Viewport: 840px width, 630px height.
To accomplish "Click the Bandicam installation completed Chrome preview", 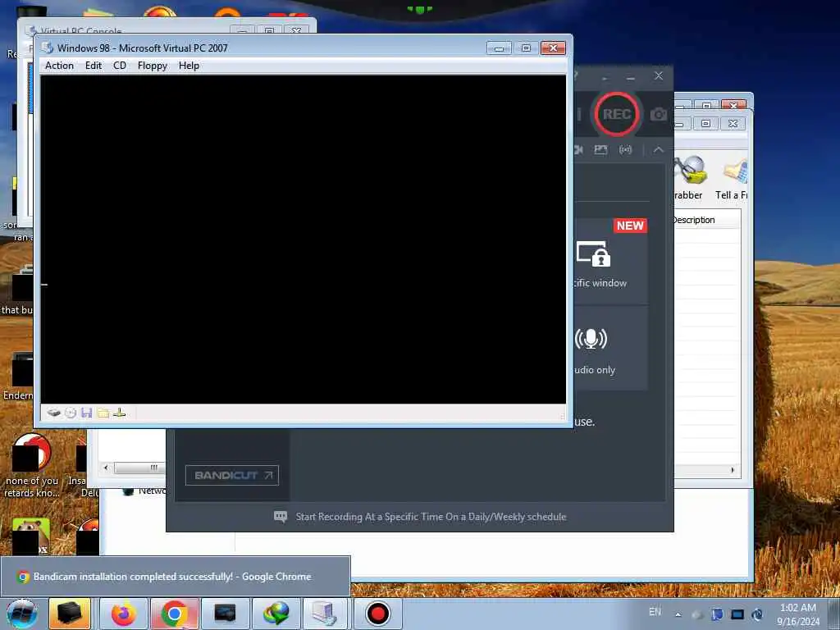I will [176, 577].
